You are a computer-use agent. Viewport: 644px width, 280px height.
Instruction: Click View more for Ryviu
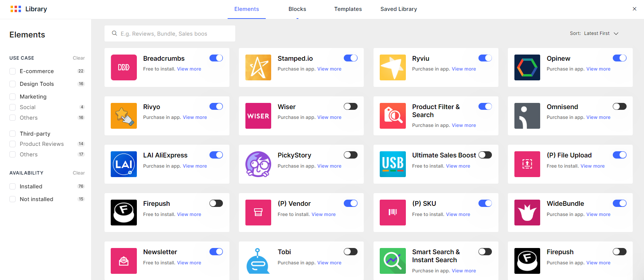pos(464,69)
